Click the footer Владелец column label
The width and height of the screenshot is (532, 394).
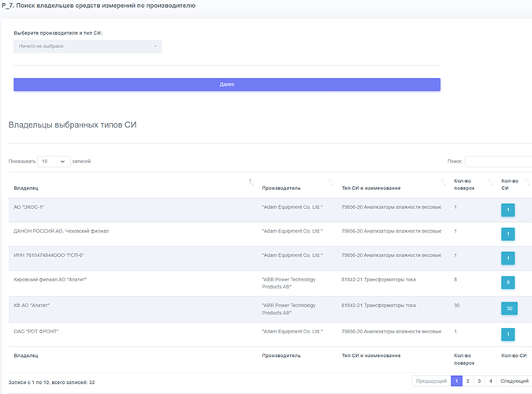coord(26,355)
